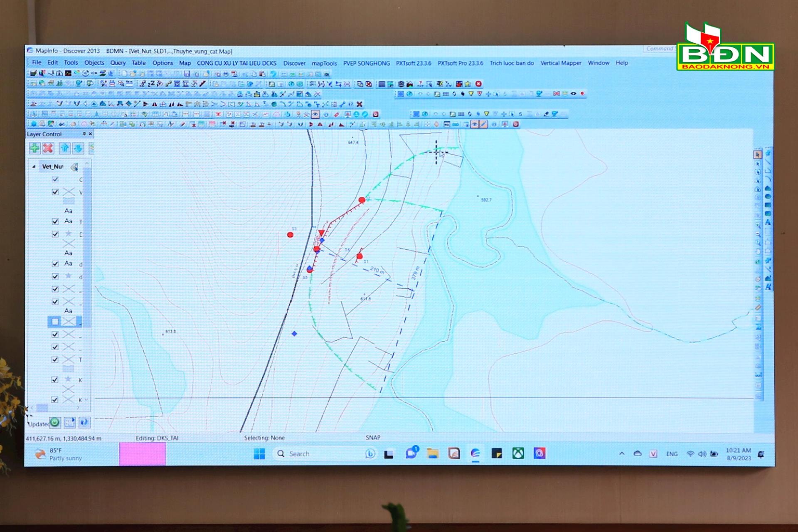Image resolution: width=798 pixels, height=532 pixels.
Task: Select the Text tool 'A' in right toolbar
Action: (768, 222)
